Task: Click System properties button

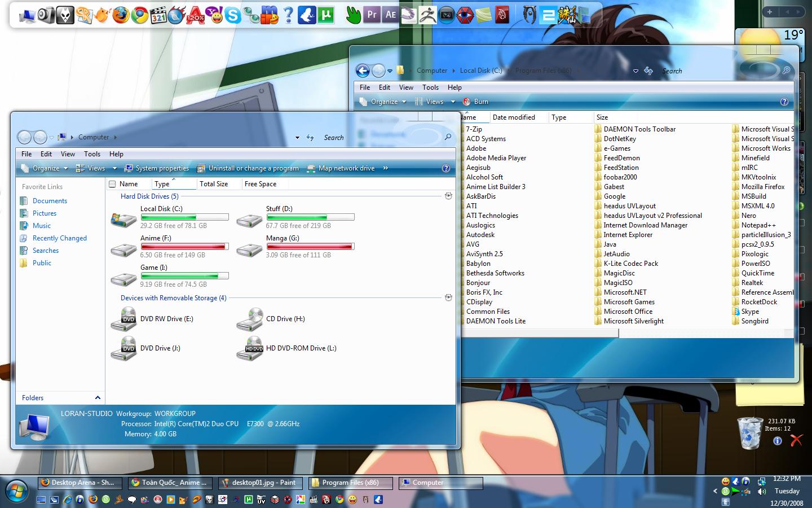Action: [157, 168]
